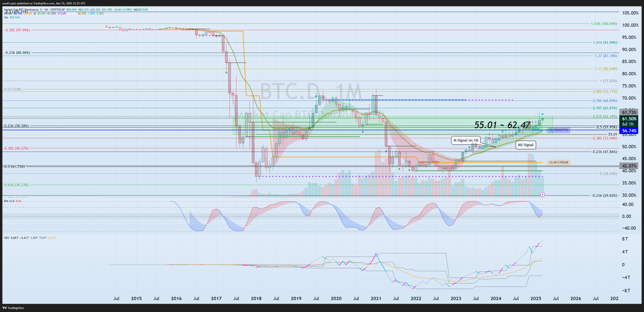Screen dimensions: 644x312
Task: Click the 0.382 (53.44%) Fibonacci label
Action: pyautogui.click(x=605, y=138)
